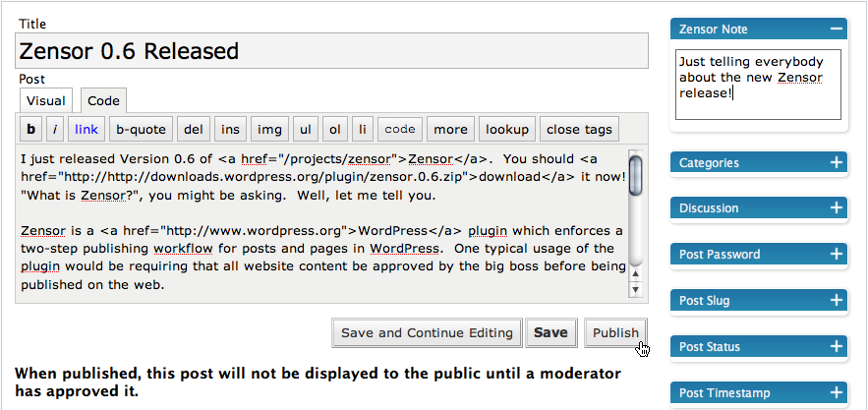Insert the more tag
This screenshot has height=410, width=868.
coord(450,129)
